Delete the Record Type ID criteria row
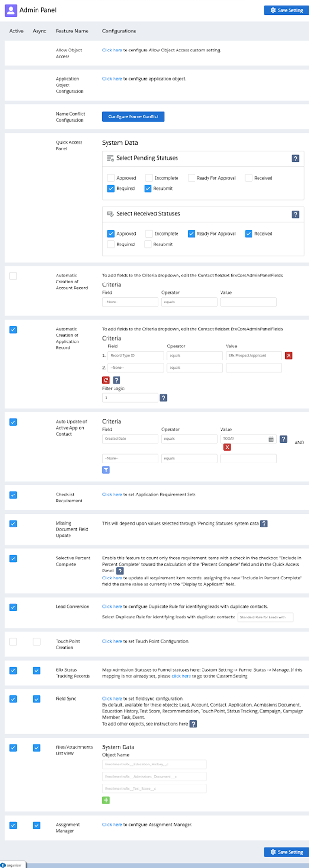 289,356
